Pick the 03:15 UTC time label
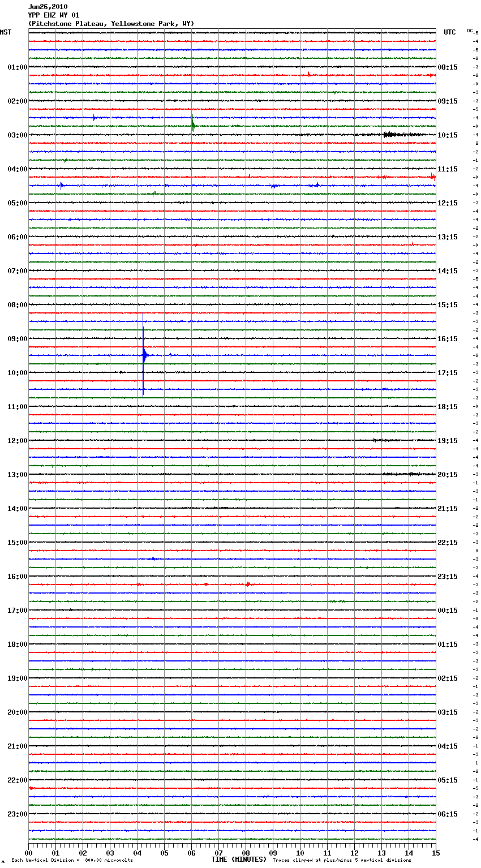The width and height of the screenshot is (481, 868). click(x=448, y=712)
